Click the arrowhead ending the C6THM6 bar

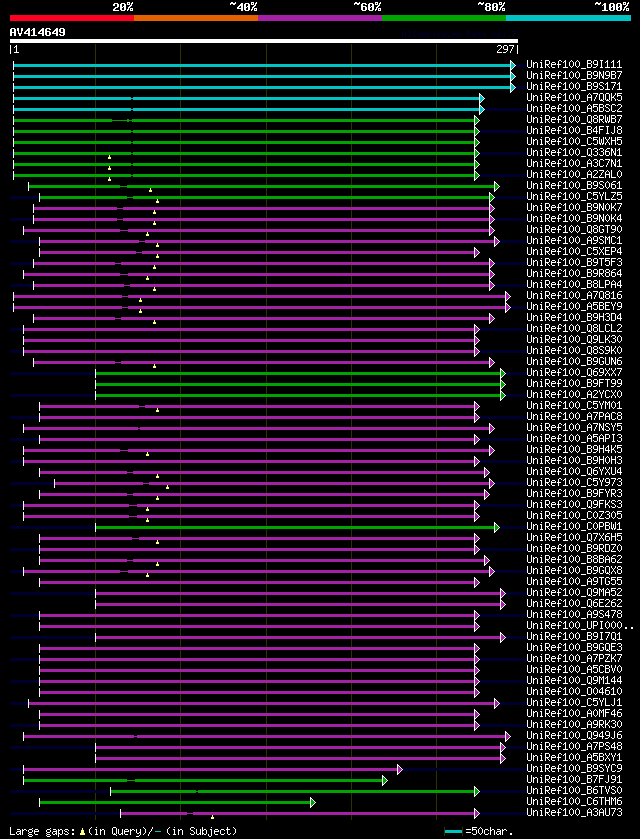pyautogui.click(x=313, y=802)
